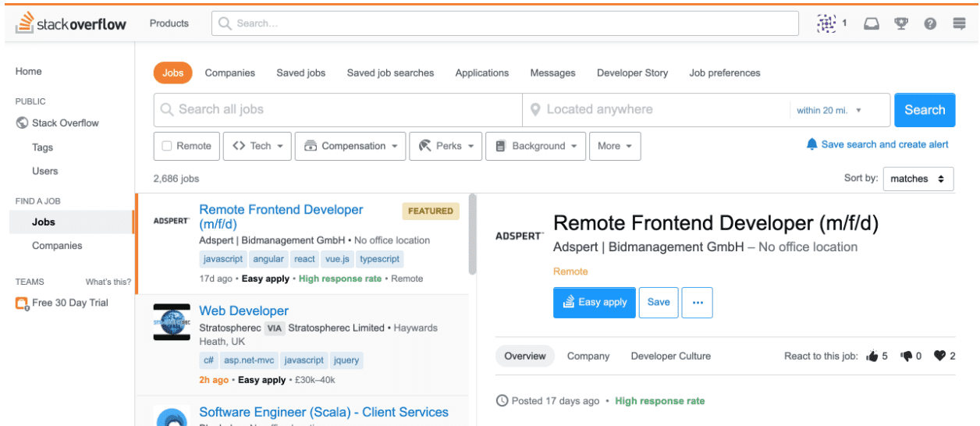
Task: Click the c# tag on Web Developer job
Action: coord(208,360)
